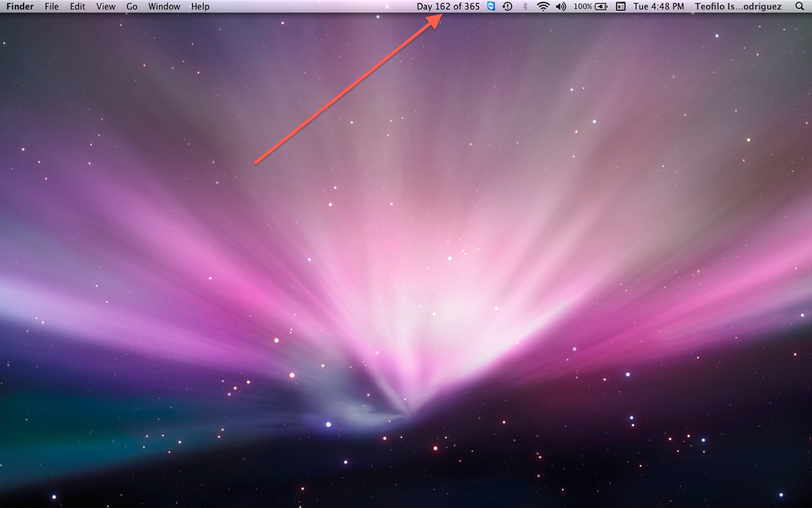Click the 'Day 162 of 365' menu item

coord(448,6)
